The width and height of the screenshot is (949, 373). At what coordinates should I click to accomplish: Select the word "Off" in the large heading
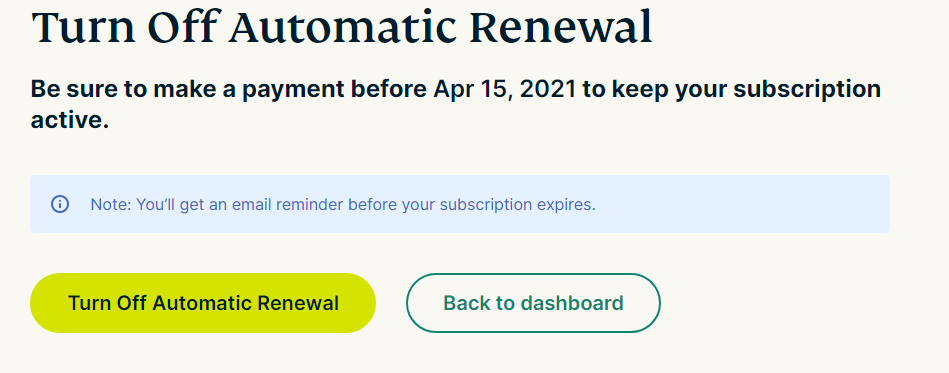point(180,27)
